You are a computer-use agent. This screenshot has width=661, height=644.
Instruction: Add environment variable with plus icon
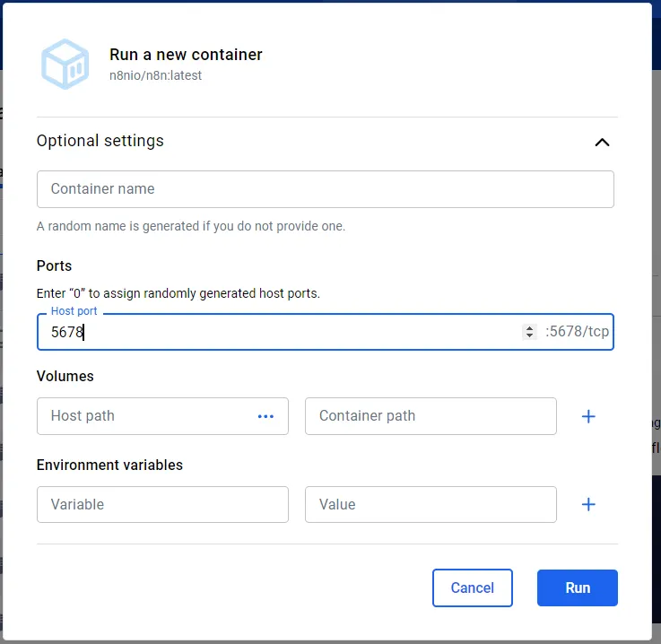tap(588, 505)
